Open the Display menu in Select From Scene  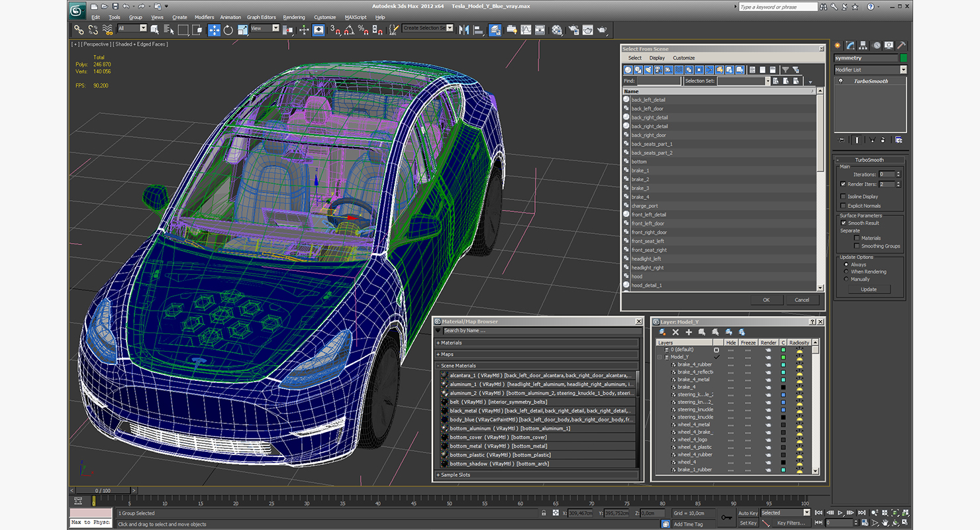coord(657,58)
